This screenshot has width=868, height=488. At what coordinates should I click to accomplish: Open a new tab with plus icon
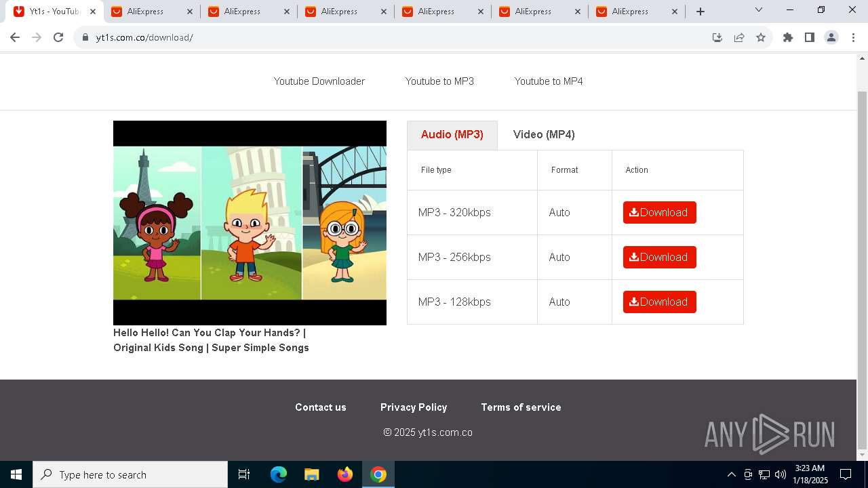[x=701, y=12]
